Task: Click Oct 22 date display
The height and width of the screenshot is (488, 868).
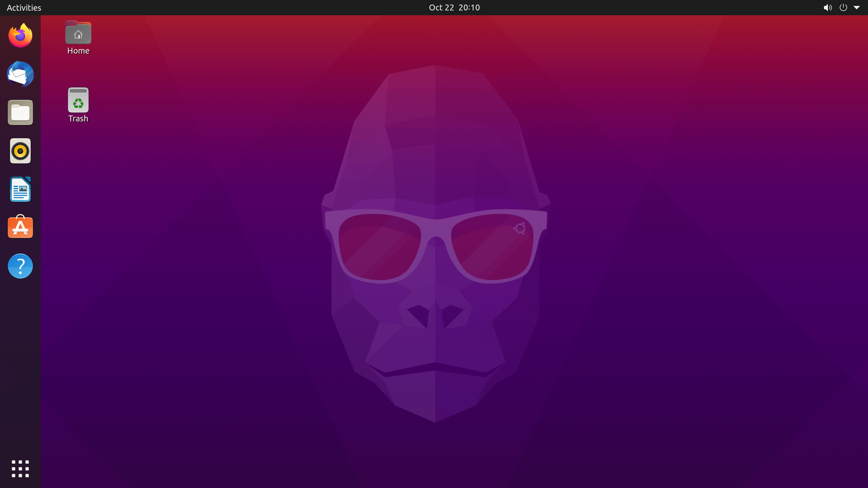Action: pyautogui.click(x=441, y=7)
